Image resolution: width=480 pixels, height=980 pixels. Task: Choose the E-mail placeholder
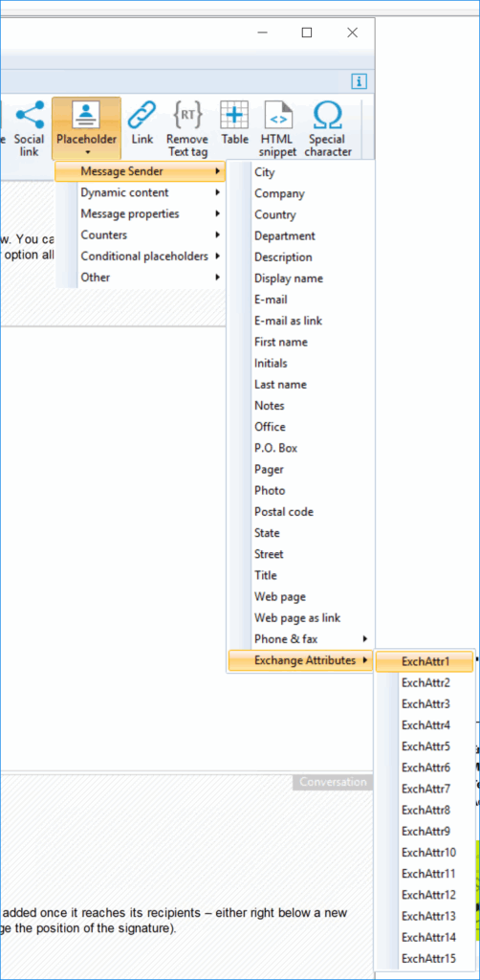pyautogui.click(x=301, y=300)
